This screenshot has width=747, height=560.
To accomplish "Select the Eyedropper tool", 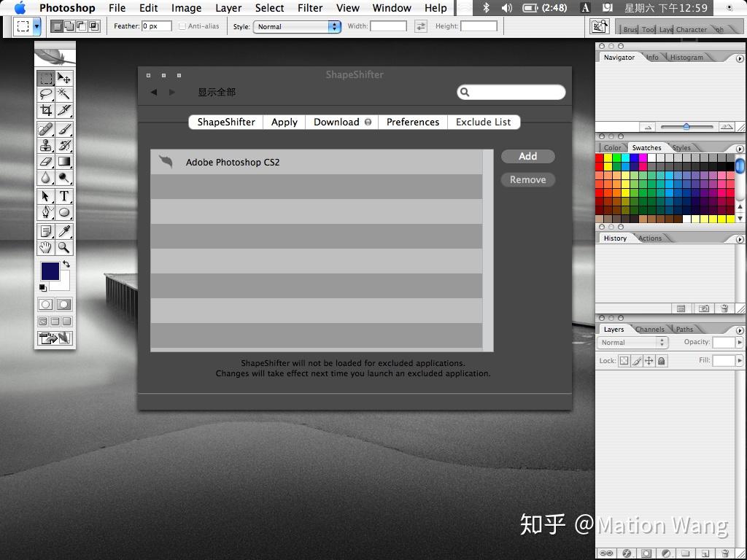I will pyautogui.click(x=64, y=231).
